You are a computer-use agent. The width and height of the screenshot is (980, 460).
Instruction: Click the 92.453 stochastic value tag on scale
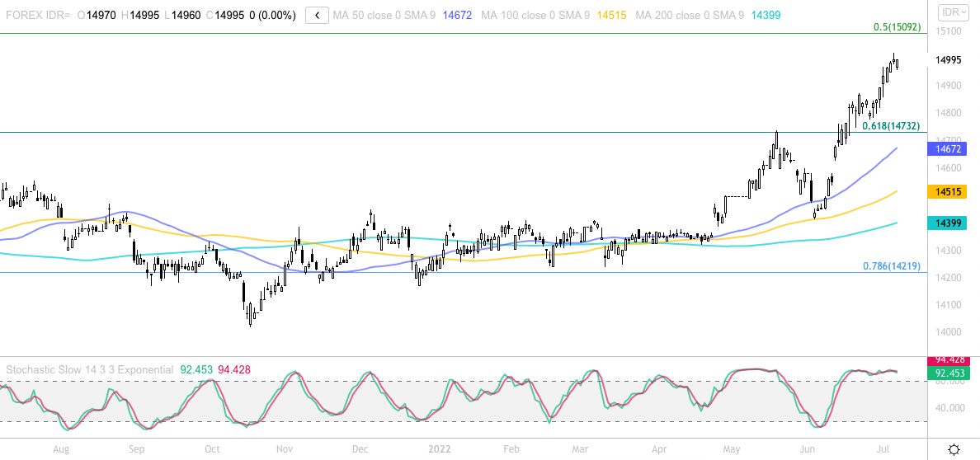point(948,373)
